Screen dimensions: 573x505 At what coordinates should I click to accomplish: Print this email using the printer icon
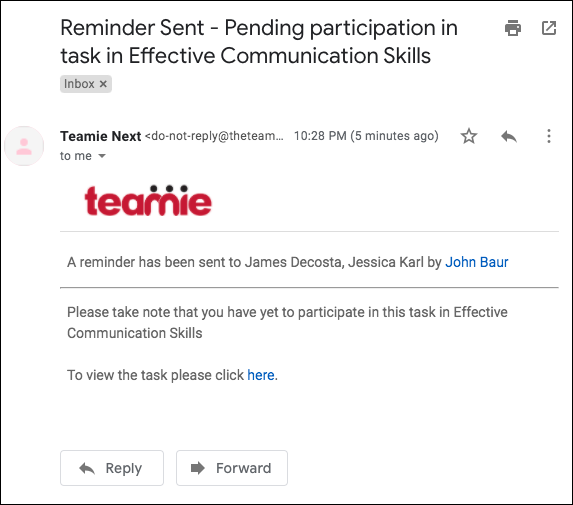[513, 28]
